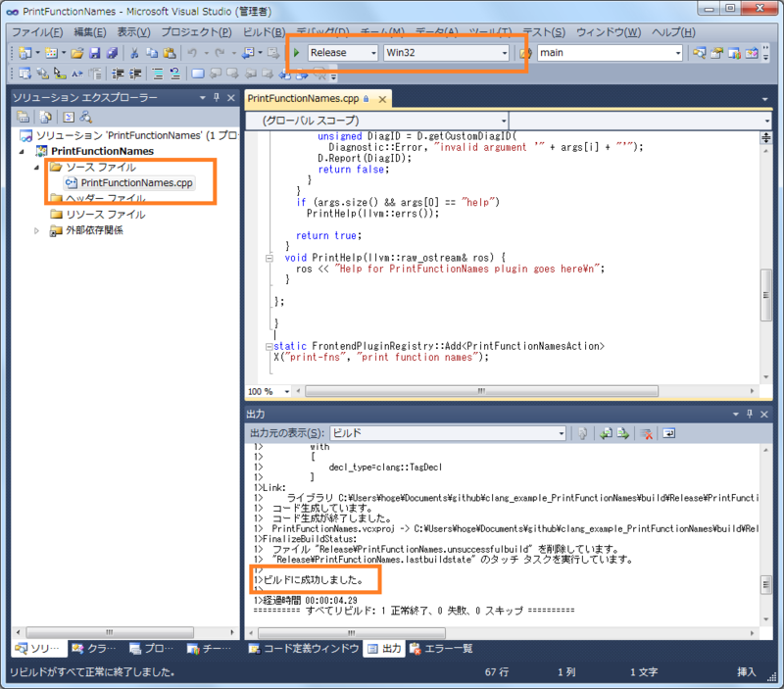Viewport: 784px width, 689px height.
Task: Expand the 外部依存関係 node
Action: click(x=36, y=231)
